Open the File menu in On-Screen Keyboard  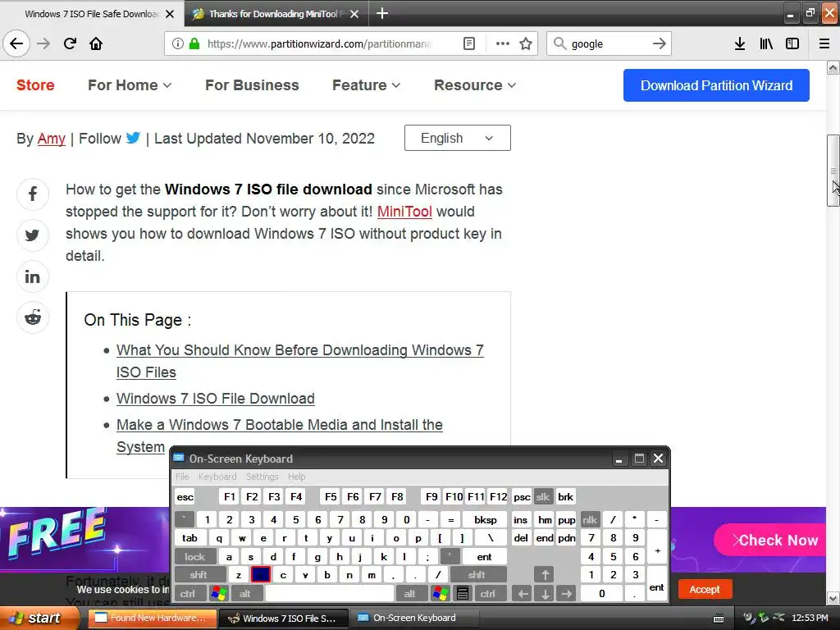(182, 477)
